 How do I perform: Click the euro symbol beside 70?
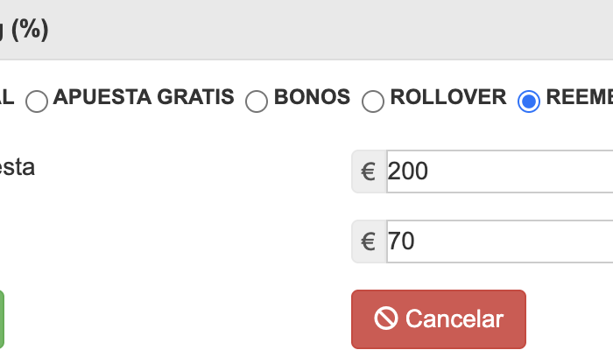pos(369,241)
